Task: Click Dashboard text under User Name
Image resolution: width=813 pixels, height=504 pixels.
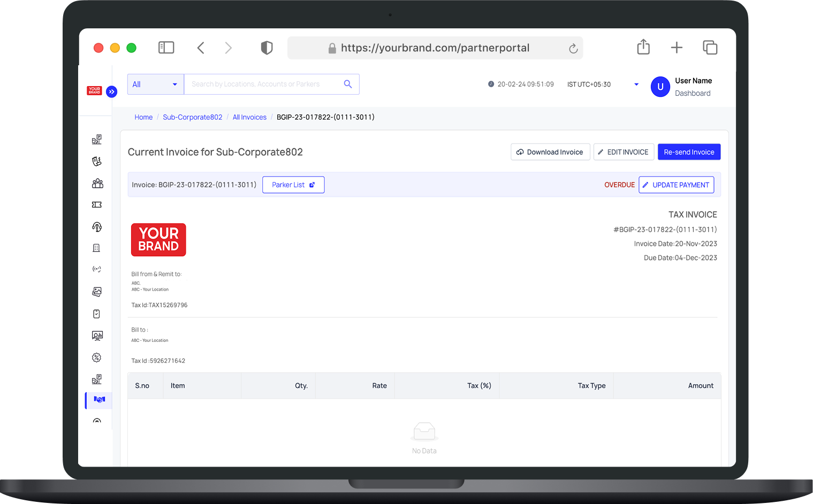Action: click(x=693, y=93)
